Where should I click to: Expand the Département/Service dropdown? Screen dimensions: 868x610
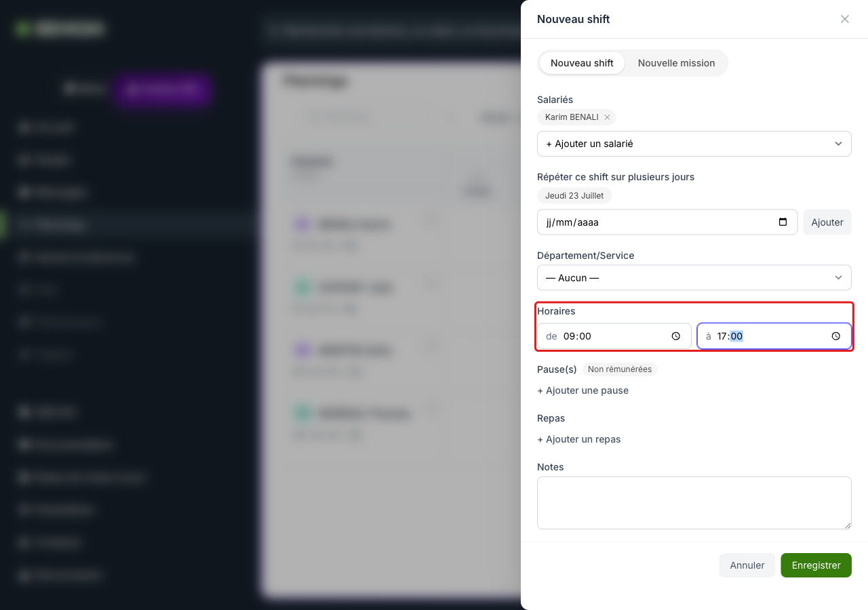694,277
